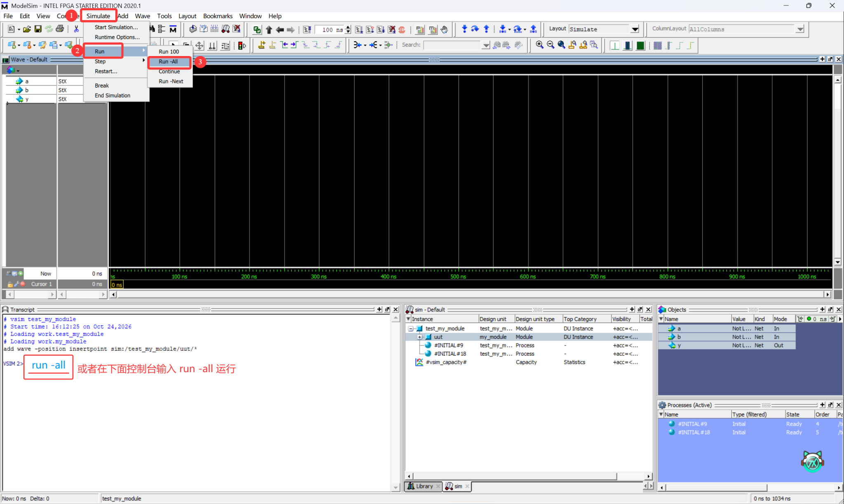Image resolution: width=844 pixels, height=504 pixels.
Task: Click the Find Previous Transition icon
Action: click(x=284, y=45)
